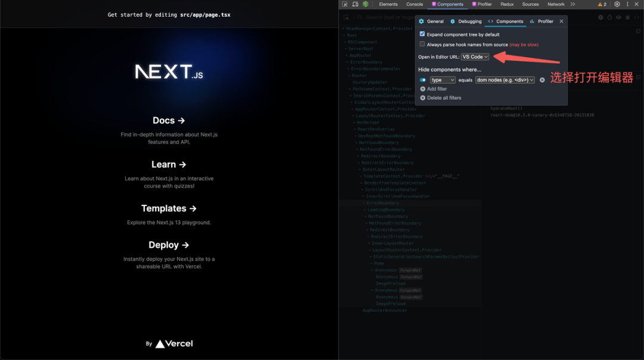
Task: Click the stopwatch suspense toggle icon
Action: 610,17
